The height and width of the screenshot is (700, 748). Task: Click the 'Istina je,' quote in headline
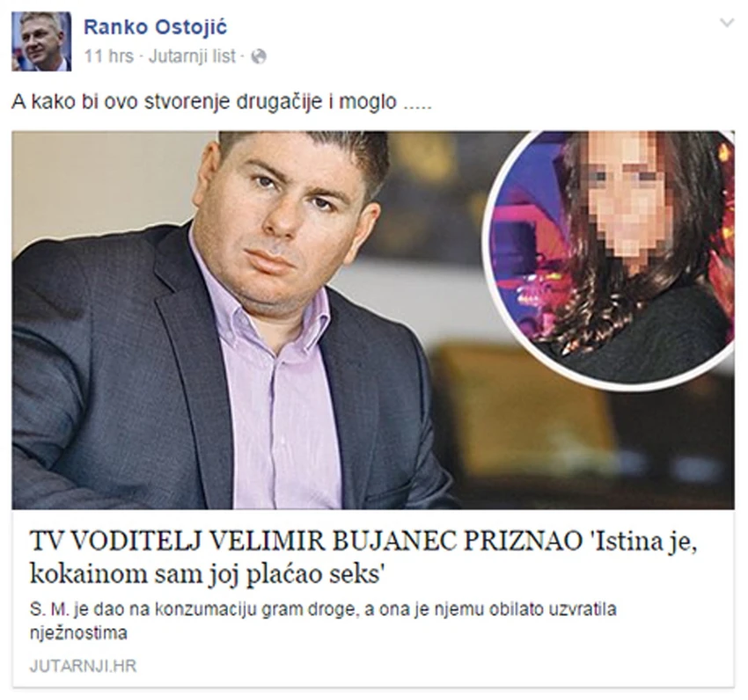(642, 543)
